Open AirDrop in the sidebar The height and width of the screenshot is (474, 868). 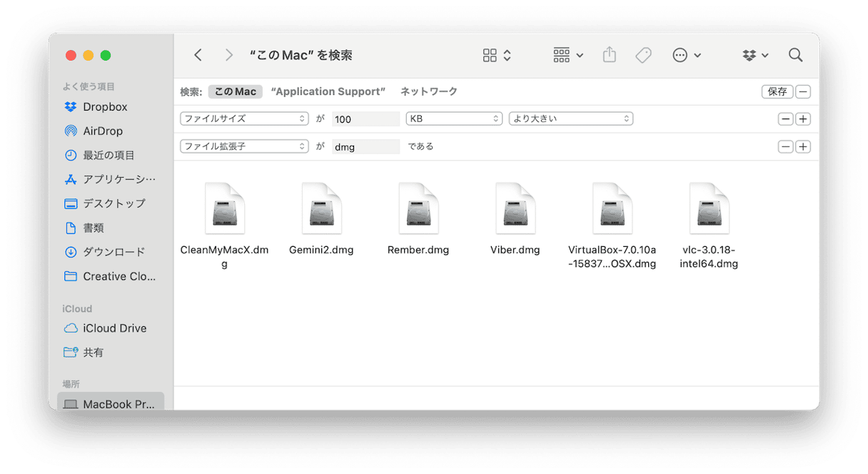(102, 131)
